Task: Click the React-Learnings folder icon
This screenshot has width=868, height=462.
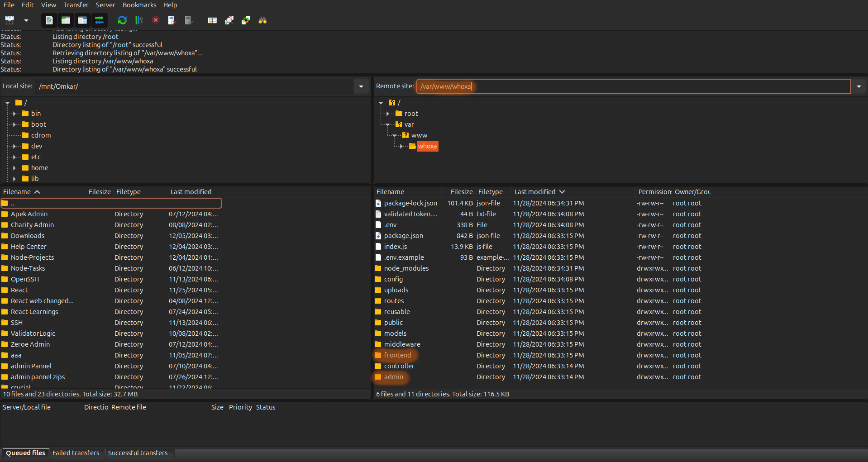Action: pos(5,312)
